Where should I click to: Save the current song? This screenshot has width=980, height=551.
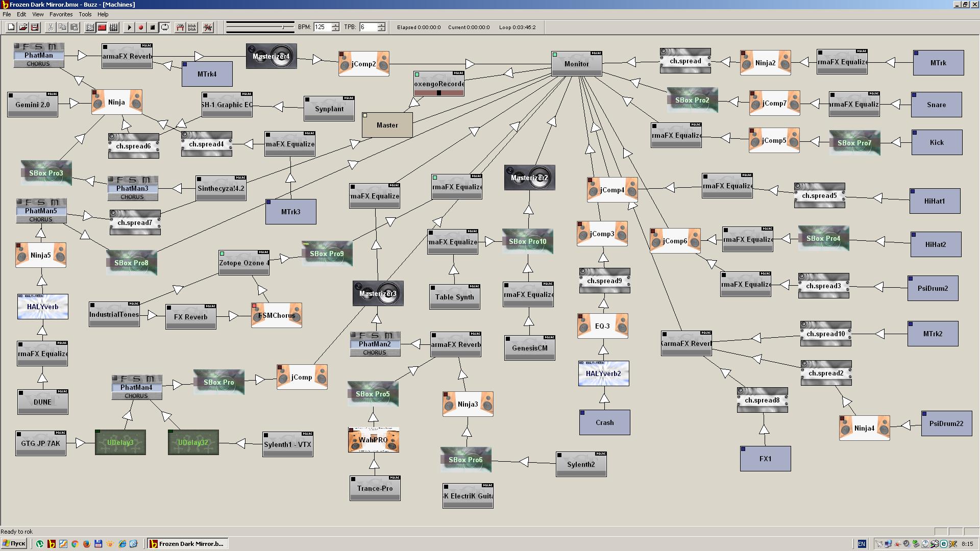(35, 28)
